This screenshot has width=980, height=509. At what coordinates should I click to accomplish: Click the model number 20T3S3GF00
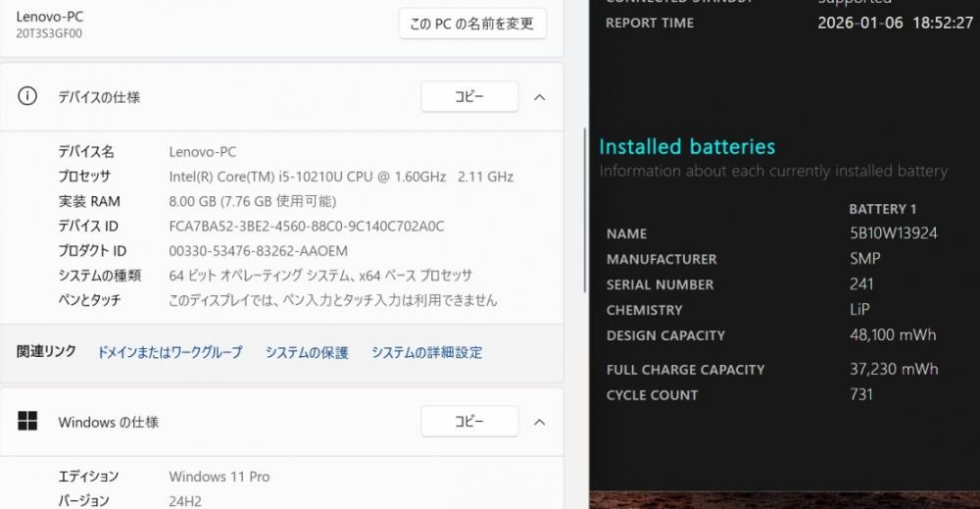(49, 33)
